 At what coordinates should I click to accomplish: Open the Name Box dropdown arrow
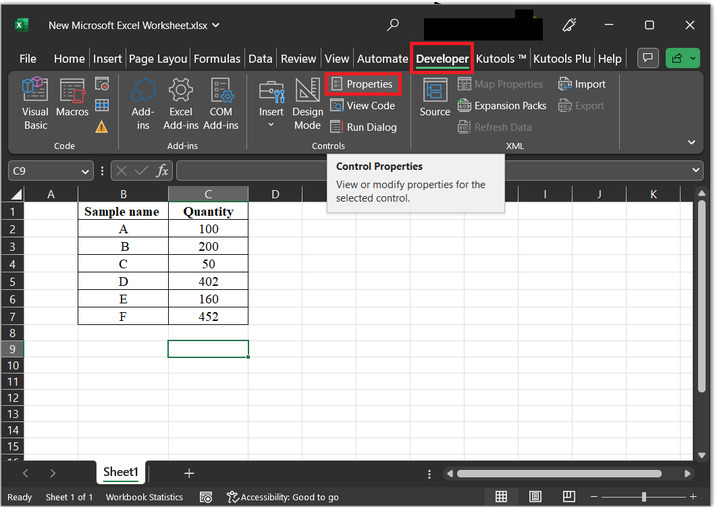(85, 171)
